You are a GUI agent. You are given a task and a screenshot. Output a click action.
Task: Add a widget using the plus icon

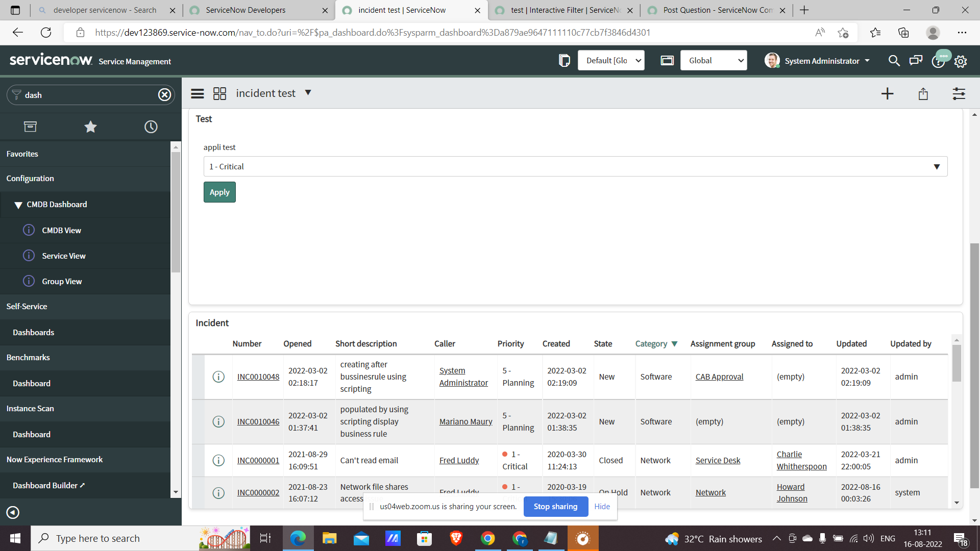pos(888,93)
